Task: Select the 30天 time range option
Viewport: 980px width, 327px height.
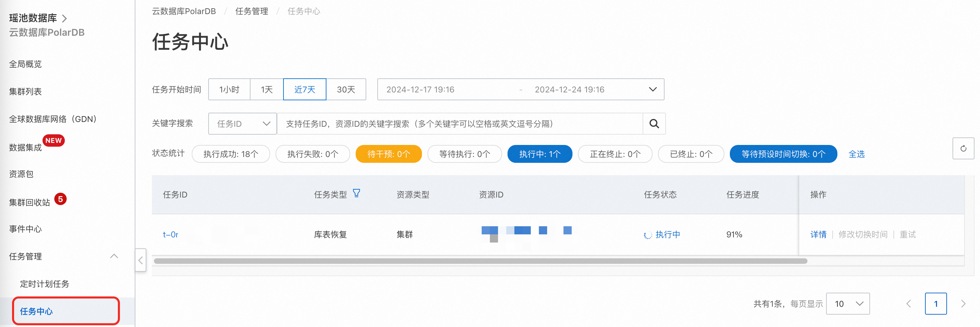Action: click(346, 89)
